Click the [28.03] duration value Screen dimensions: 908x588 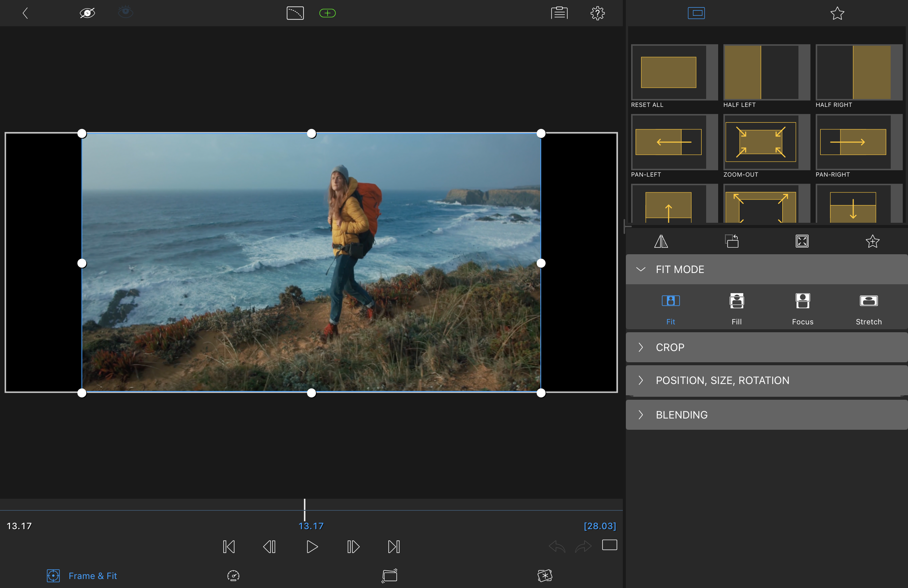click(600, 526)
